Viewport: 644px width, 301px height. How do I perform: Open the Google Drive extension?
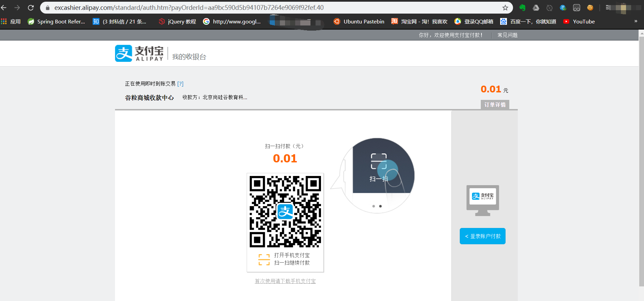click(536, 7)
